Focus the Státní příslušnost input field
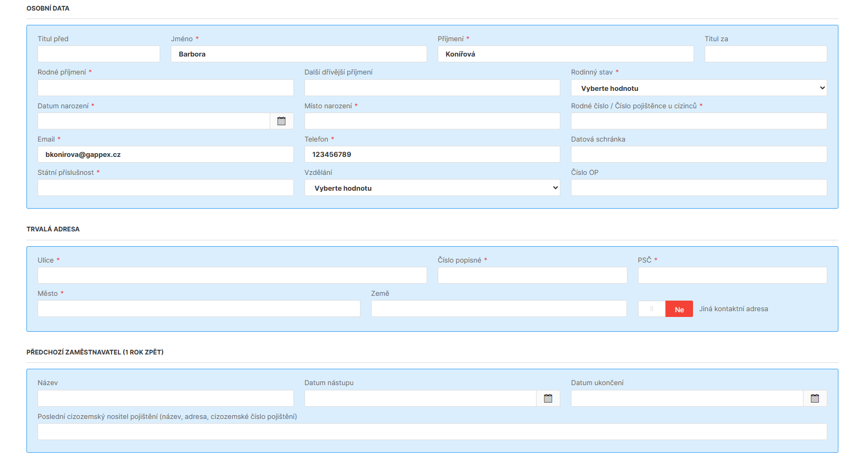Viewport: 868px width, 467px height. (165, 188)
